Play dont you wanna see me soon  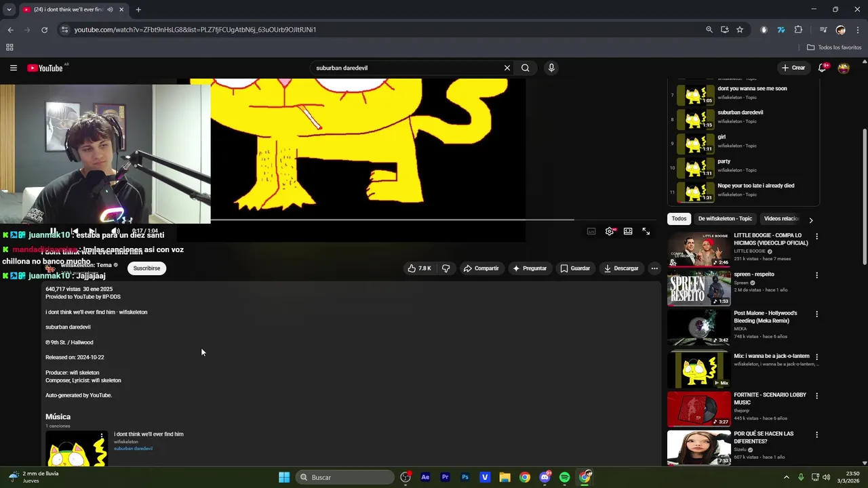tap(743, 95)
